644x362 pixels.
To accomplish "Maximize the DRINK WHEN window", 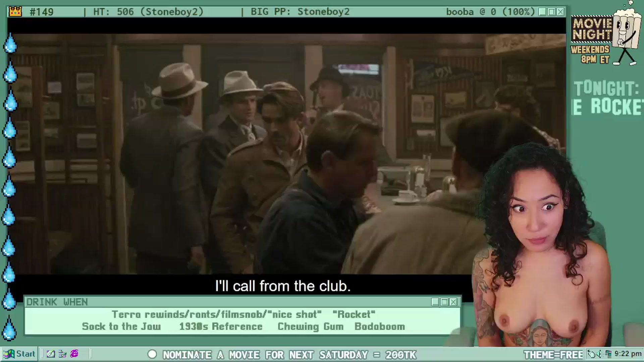I will tap(444, 302).
